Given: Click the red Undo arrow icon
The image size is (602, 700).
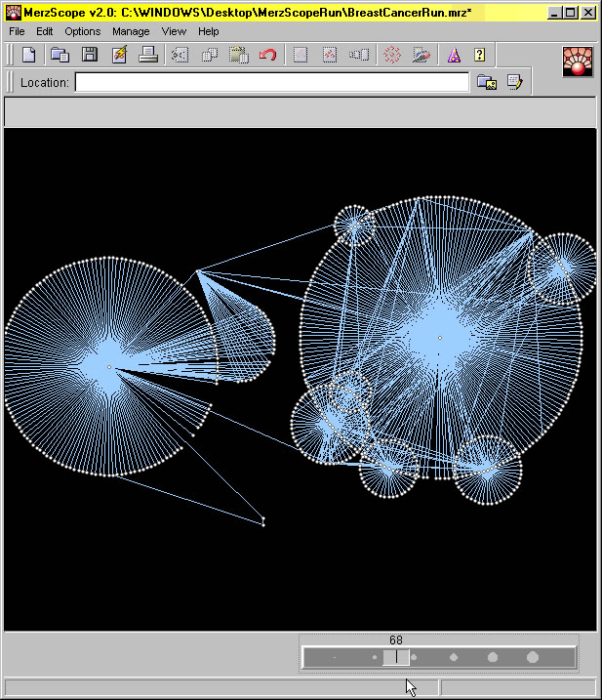Looking at the screenshot, I should pyautogui.click(x=267, y=55).
